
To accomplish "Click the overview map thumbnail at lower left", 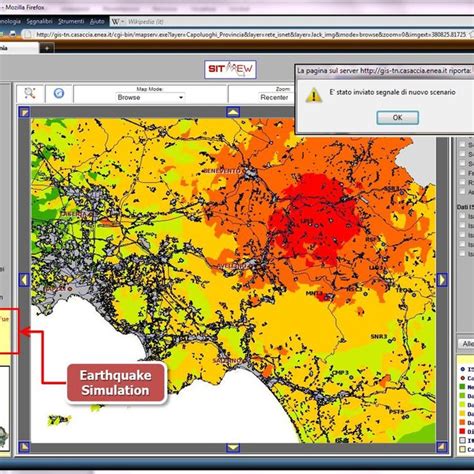I will coord(4,408).
